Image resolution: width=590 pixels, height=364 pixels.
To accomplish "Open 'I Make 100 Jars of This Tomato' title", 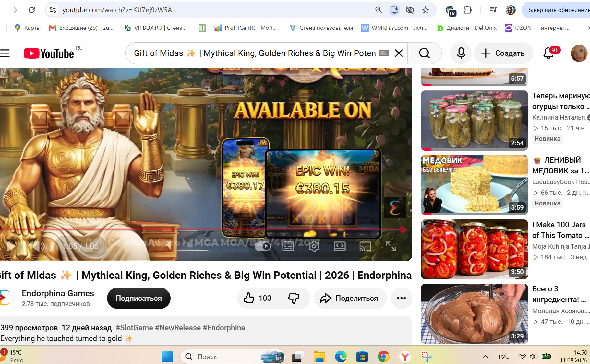I will [x=561, y=230].
